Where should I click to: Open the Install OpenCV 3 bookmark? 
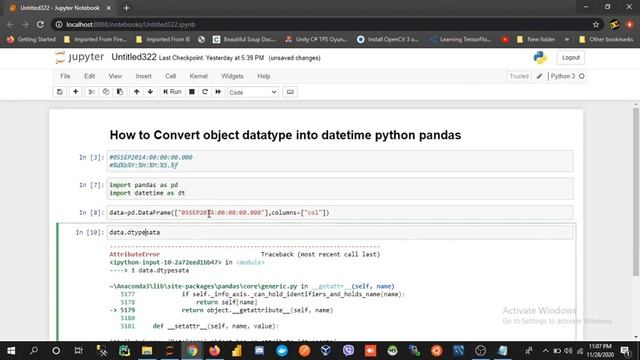[x=388, y=40]
